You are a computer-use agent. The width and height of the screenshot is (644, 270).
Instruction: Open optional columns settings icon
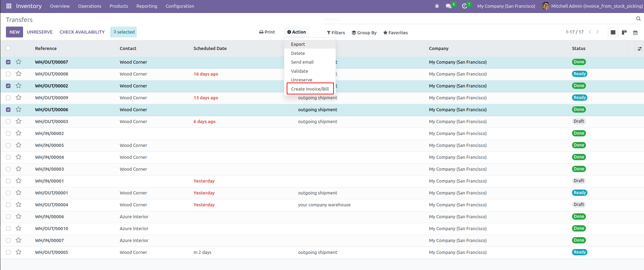[639, 49]
